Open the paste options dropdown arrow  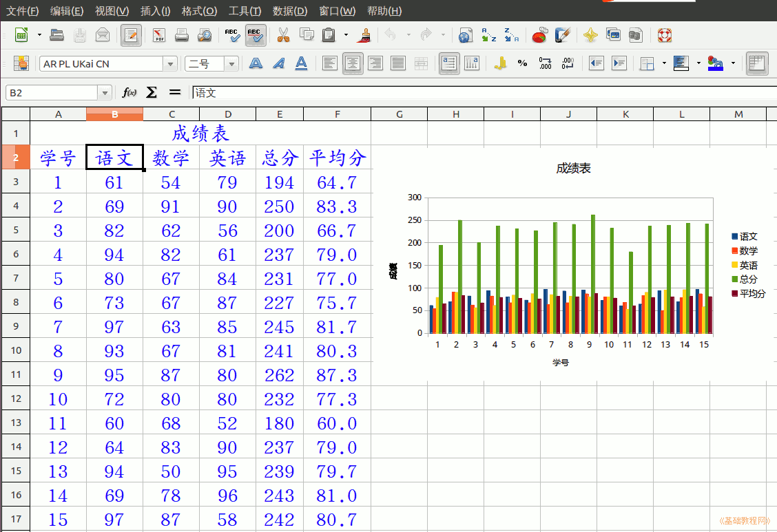tap(346, 35)
